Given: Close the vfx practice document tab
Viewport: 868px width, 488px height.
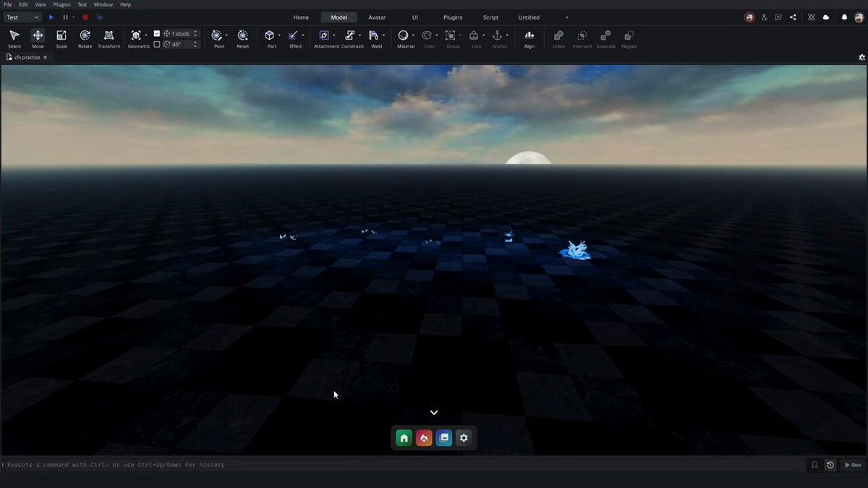Looking at the screenshot, I should click(45, 57).
